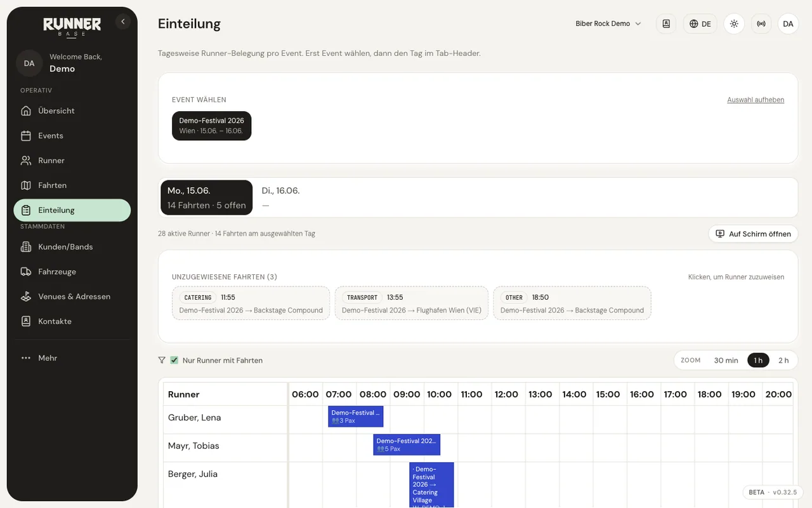Image resolution: width=812 pixels, height=508 pixels.
Task: Click the live broadcast signal icon
Action: pos(761,23)
